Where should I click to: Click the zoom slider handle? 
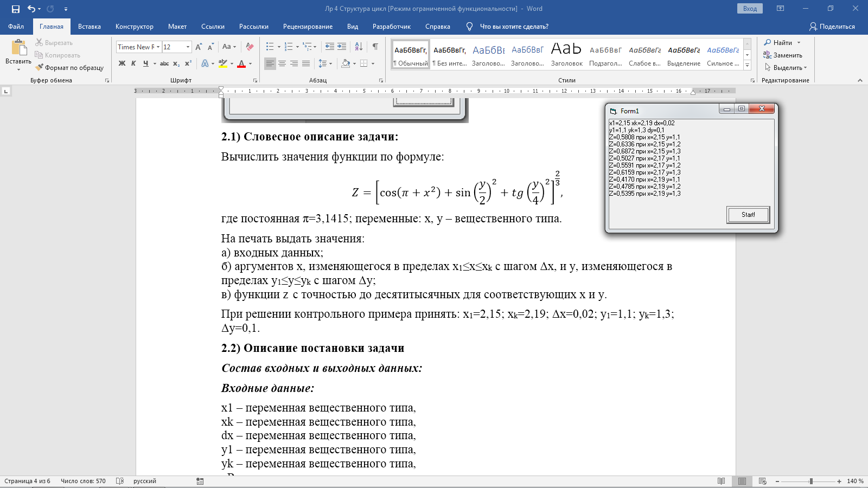click(x=811, y=481)
